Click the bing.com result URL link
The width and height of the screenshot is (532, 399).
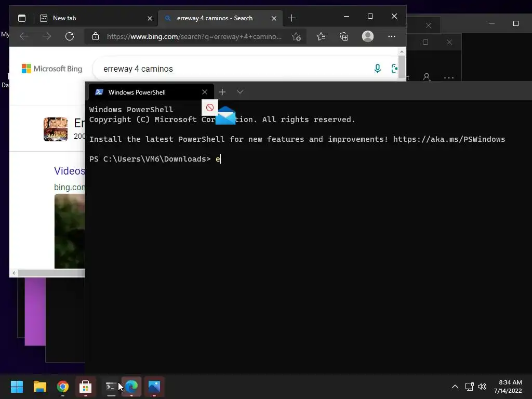70,187
